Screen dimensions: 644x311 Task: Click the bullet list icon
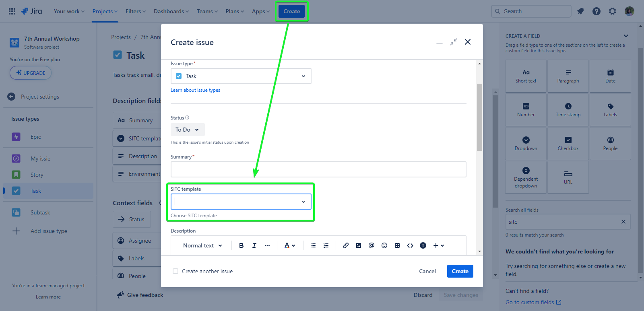pyautogui.click(x=313, y=245)
